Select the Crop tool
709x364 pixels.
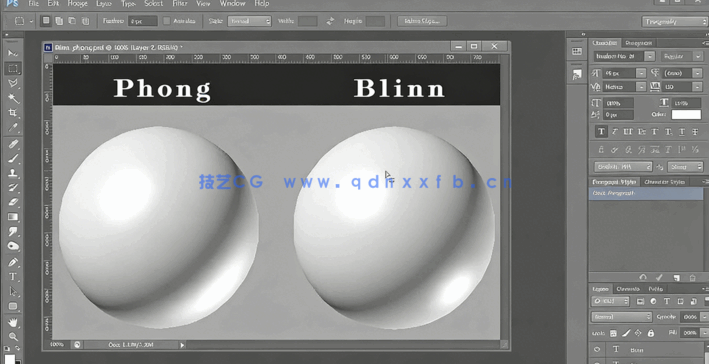coord(13,113)
